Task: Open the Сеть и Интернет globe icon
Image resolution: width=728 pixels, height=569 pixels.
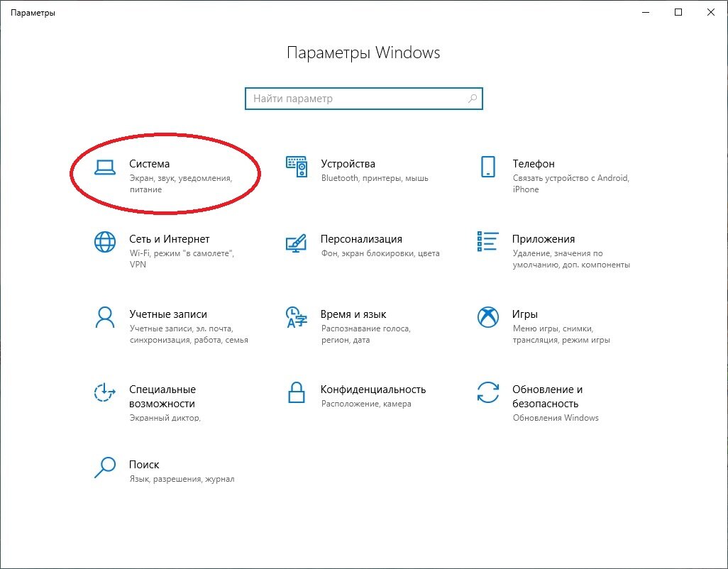Action: (x=105, y=242)
